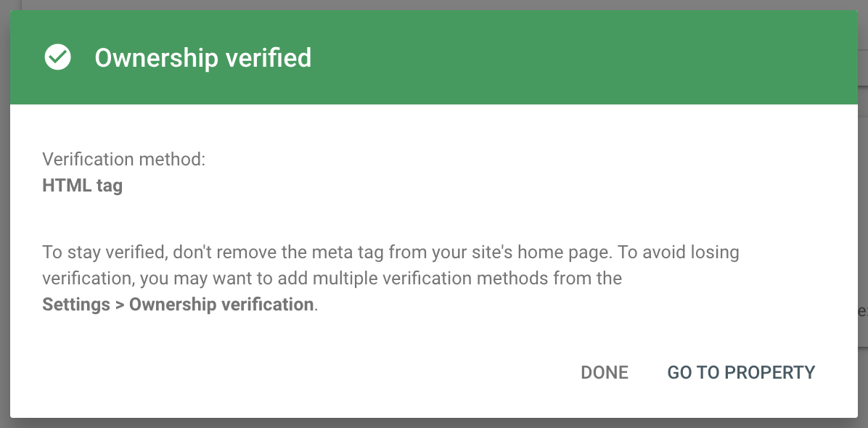Click the green checkmark verified icon
Image resolution: width=868 pixels, height=428 pixels.
[58, 57]
